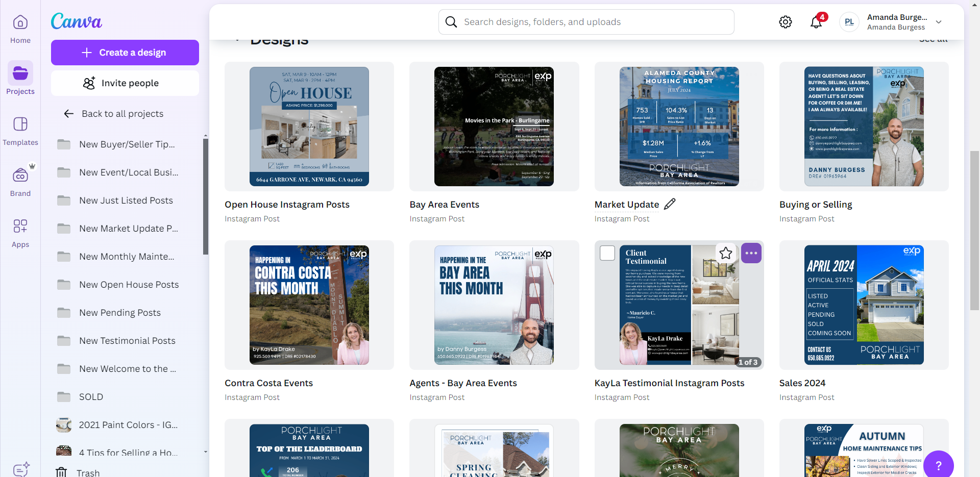
Task: Open the settings gear icon
Action: 786,22
